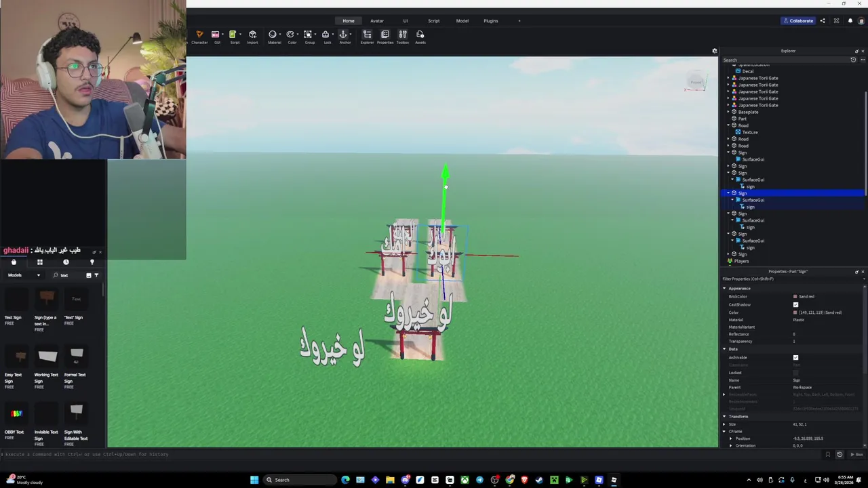Collapse the selected Sign tree item
This screenshot has height=488, width=868.
[x=728, y=193]
